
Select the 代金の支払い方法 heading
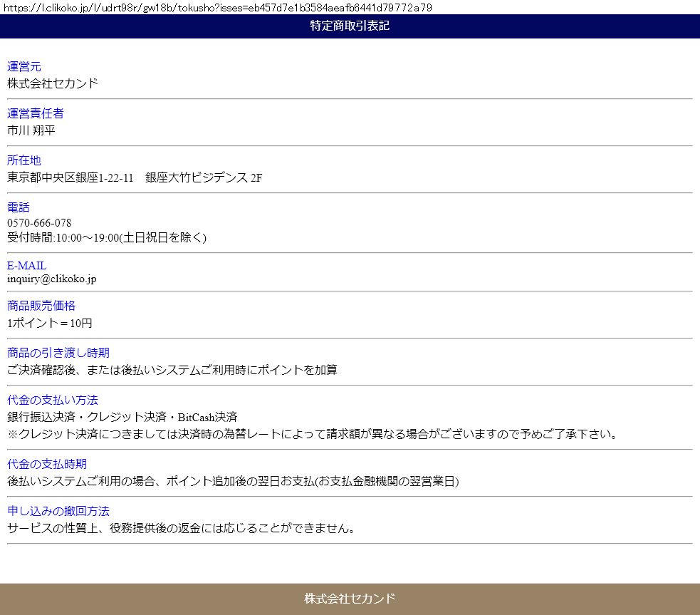coord(53,400)
